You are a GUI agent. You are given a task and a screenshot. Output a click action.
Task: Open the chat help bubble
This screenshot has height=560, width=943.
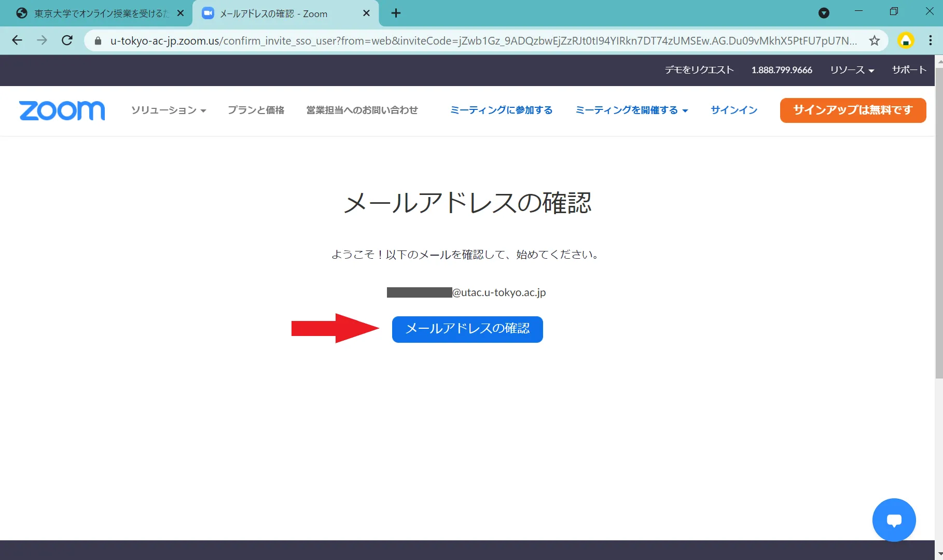894,520
